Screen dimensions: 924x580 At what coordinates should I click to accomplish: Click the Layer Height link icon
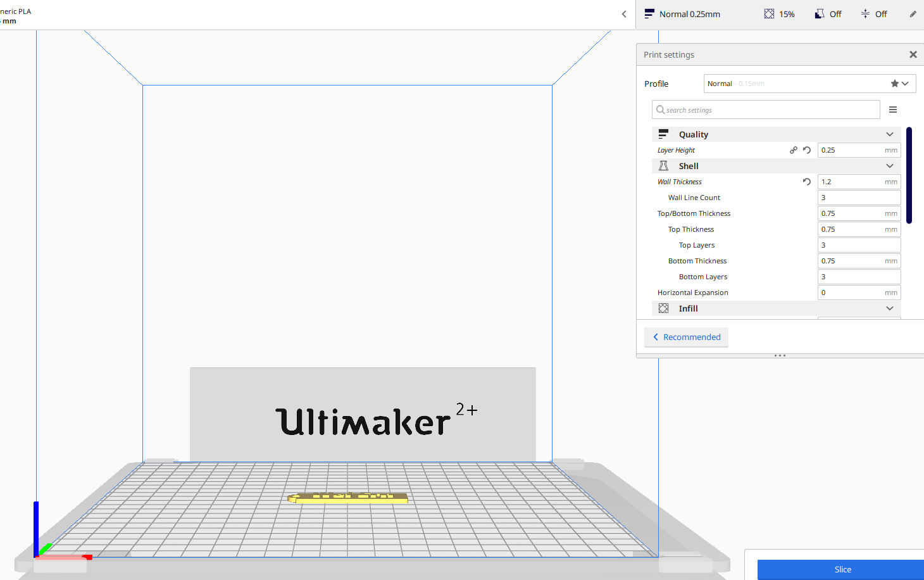coord(794,150)
